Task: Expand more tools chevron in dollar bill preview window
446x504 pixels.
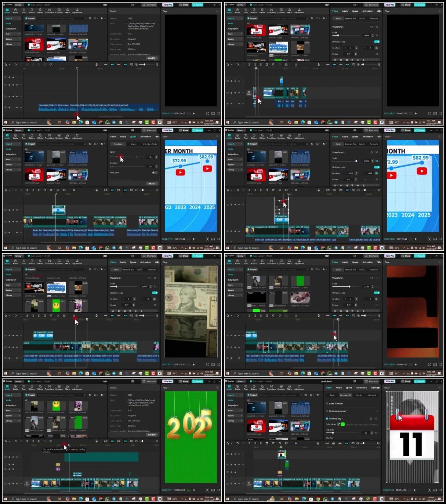Action: point(74,315)
